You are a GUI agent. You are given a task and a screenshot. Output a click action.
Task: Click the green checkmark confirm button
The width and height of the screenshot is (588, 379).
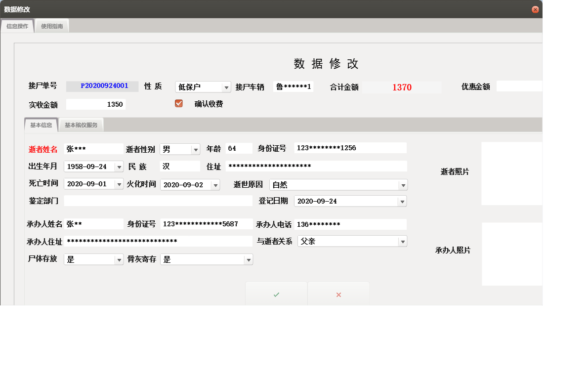pos(276,294)
